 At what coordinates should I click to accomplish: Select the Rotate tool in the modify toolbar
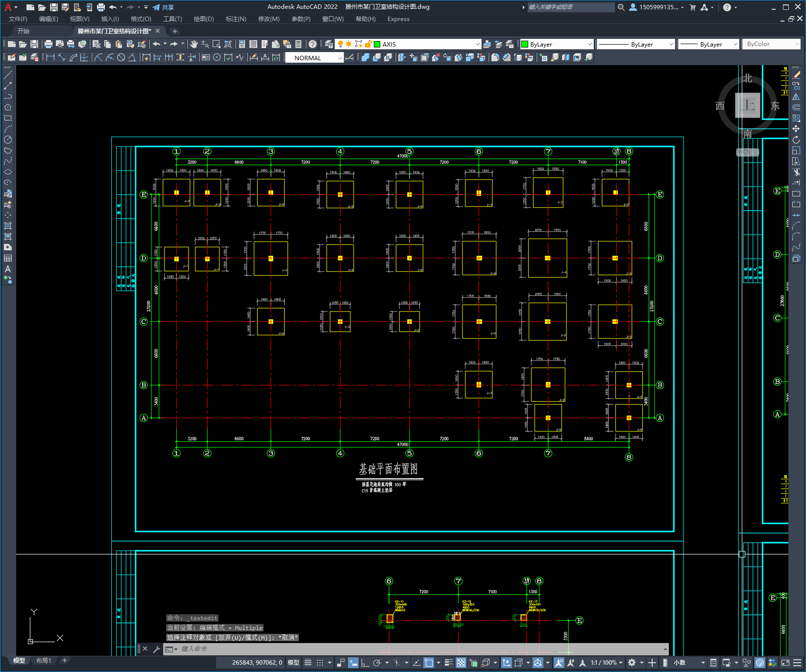pos(796,140)
